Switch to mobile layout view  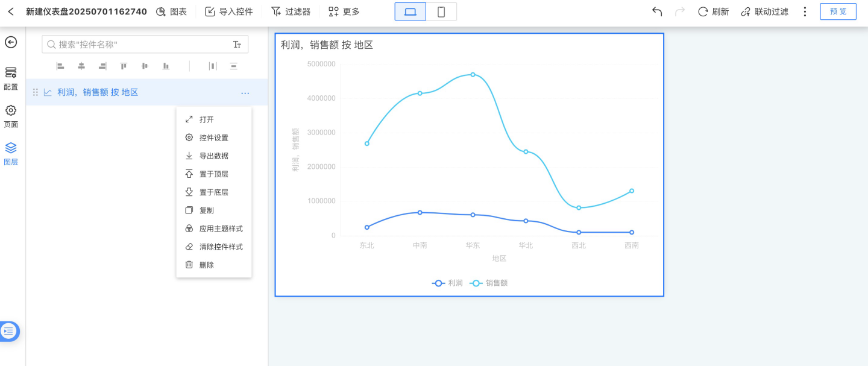(441, 11)
